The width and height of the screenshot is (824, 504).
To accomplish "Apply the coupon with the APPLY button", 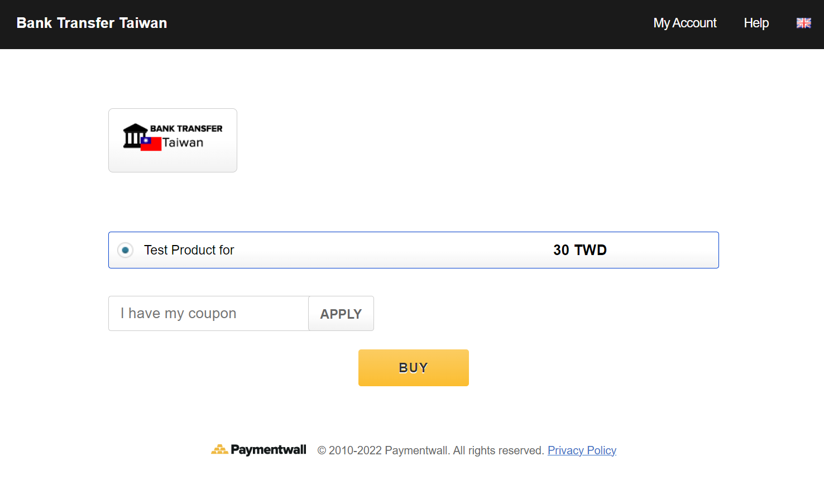I will coord(341,314).
